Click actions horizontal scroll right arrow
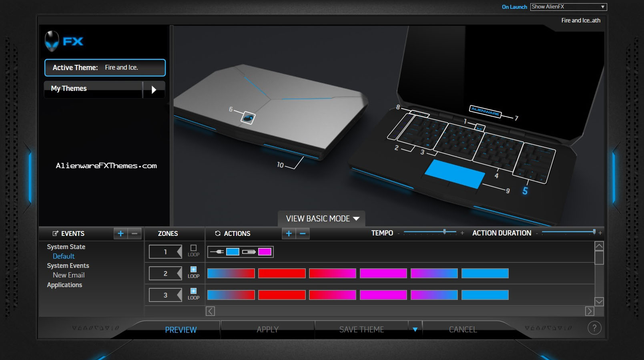Viewport: 644px width, 360px height. coord(590,311)
